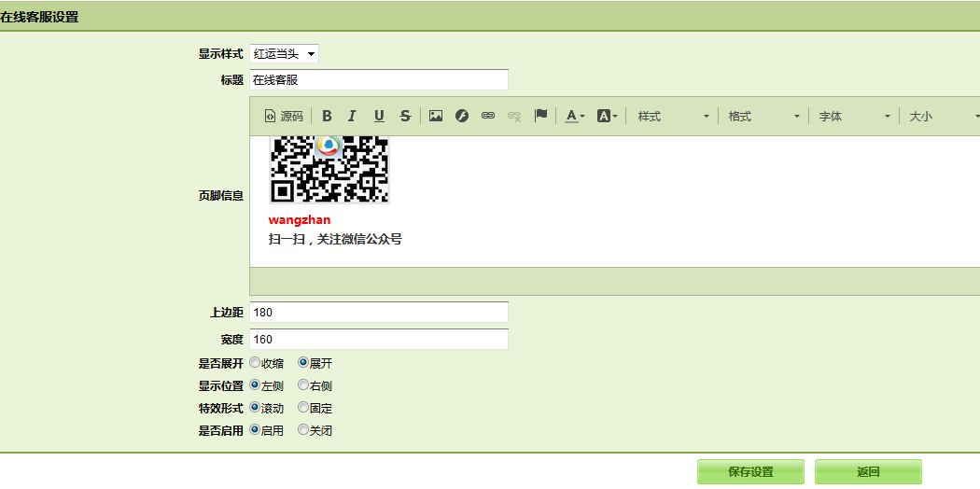Expand the 大小 size dropdown
Image resolution: width=980 pixels, height=489 pixels.
coord(943,116)
